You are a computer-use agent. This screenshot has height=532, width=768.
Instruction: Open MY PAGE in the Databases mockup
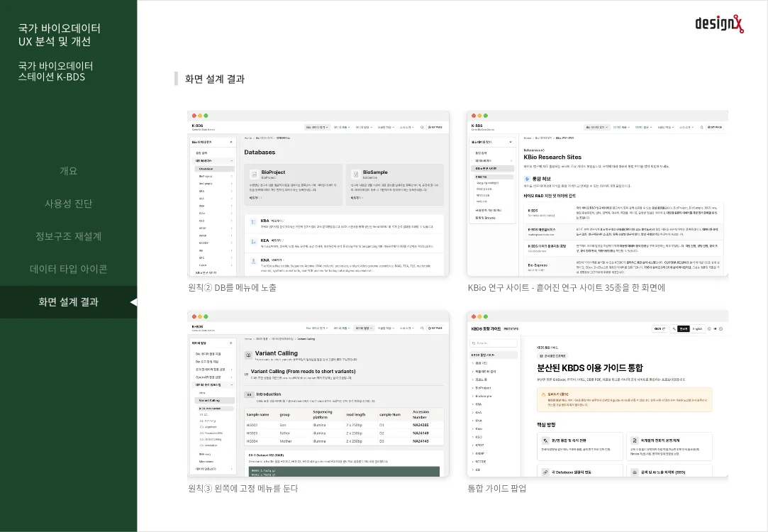[x=435, y=128]
